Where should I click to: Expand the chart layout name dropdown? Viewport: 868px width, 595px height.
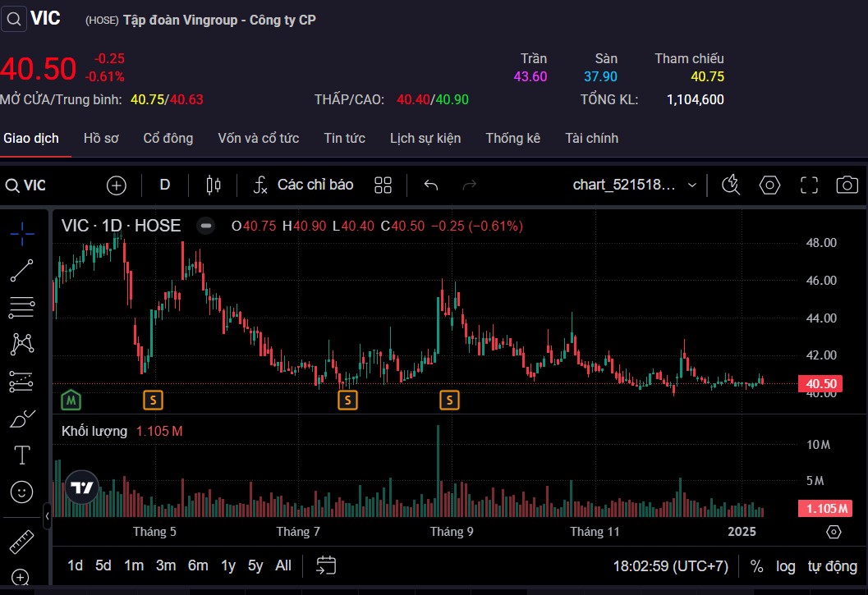pos(691,185)
